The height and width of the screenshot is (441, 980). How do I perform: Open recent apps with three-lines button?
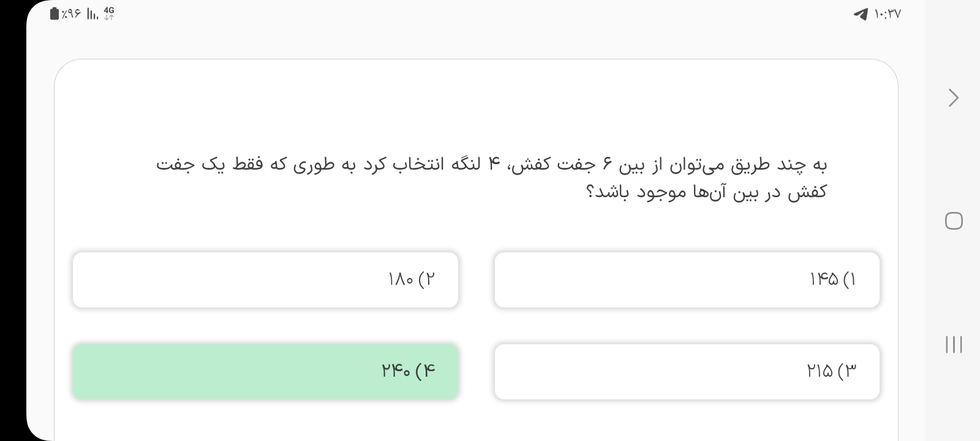[x=954, y=344]
